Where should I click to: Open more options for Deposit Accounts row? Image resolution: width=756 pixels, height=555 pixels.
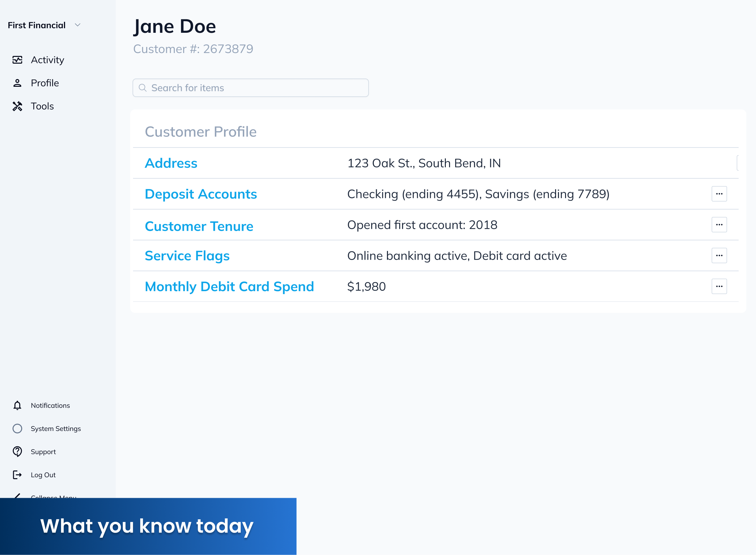(x=719, y=194)
